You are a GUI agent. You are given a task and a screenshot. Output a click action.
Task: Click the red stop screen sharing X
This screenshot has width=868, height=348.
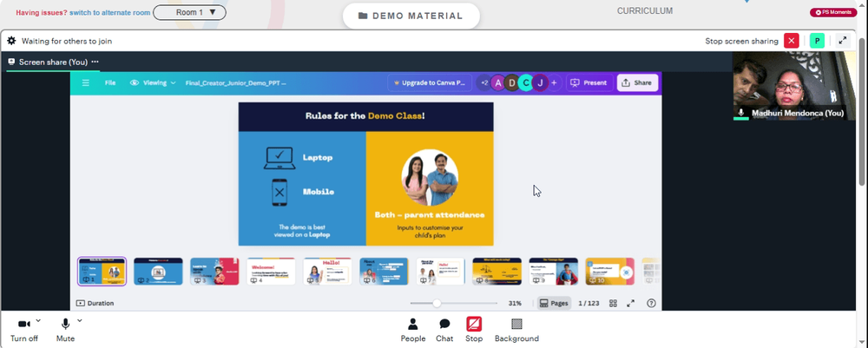[x=792, y=41]
